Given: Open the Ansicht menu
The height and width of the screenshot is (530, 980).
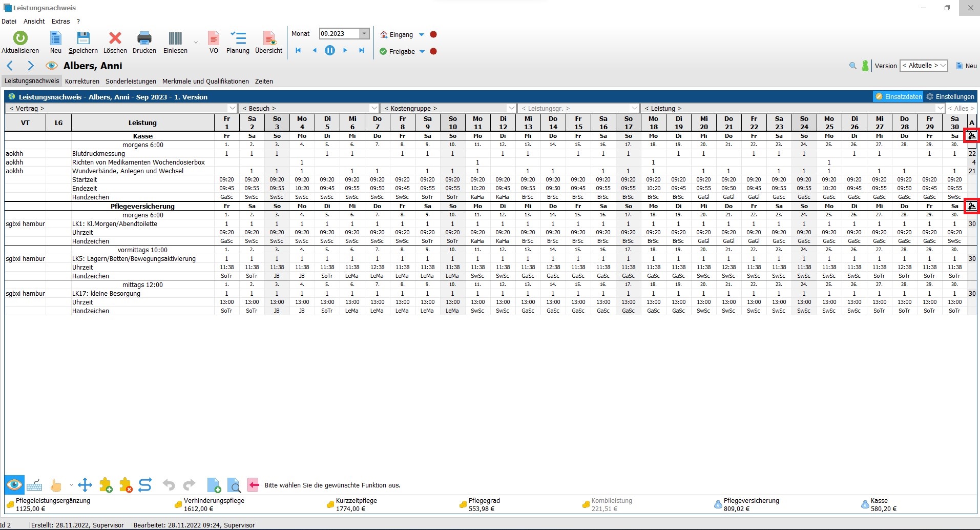Looking at the screenshot, I should (34, 21).
